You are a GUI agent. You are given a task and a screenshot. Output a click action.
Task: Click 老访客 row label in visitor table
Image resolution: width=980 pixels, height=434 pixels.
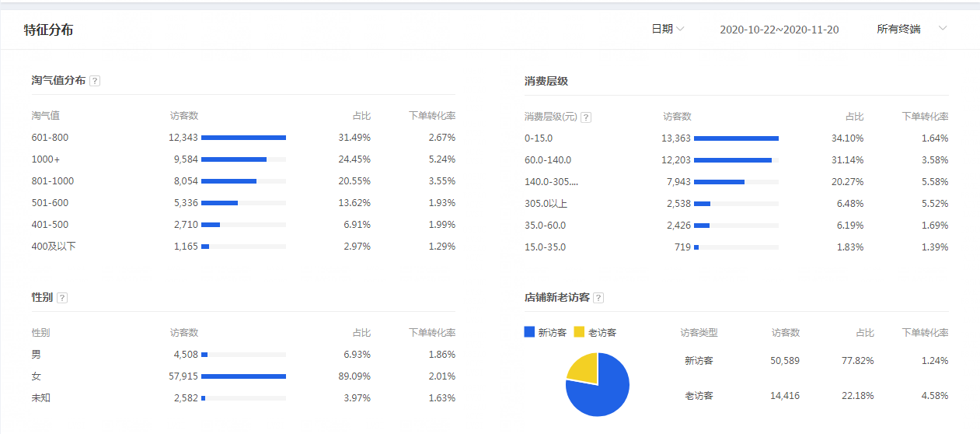pyautogui.click(x=699, y=396)
